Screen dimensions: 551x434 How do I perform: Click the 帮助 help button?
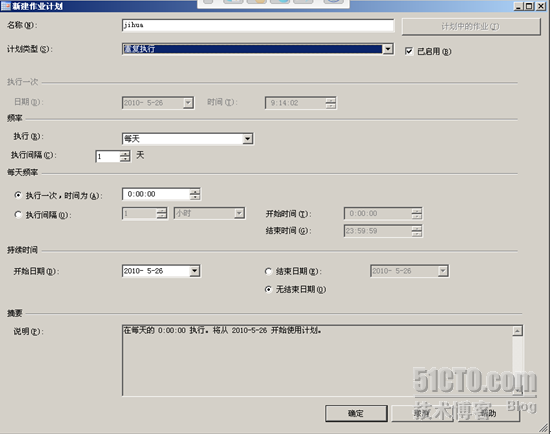pos(488,414)
